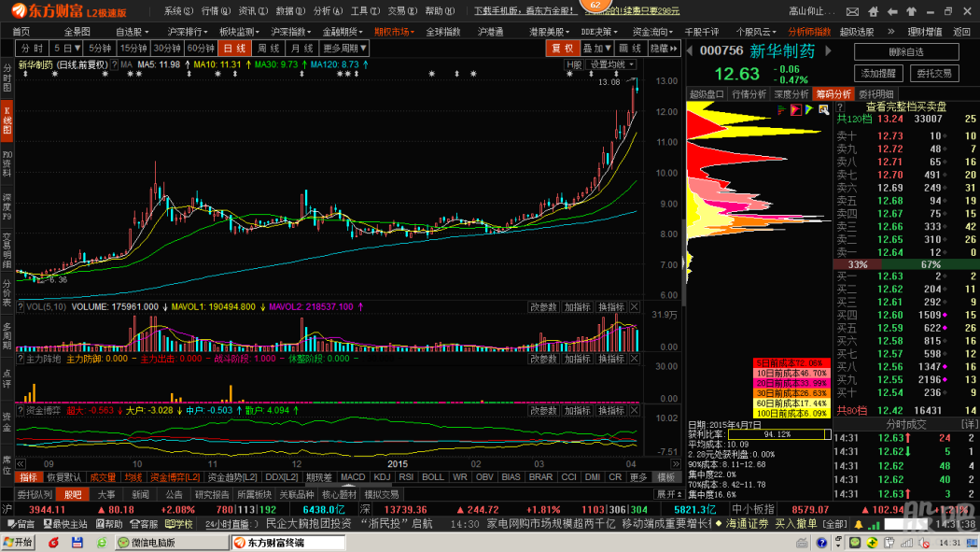Click the 展开 expand button
Image resolution: width=980 pixels, height=552 pixels.
[668, 494]
